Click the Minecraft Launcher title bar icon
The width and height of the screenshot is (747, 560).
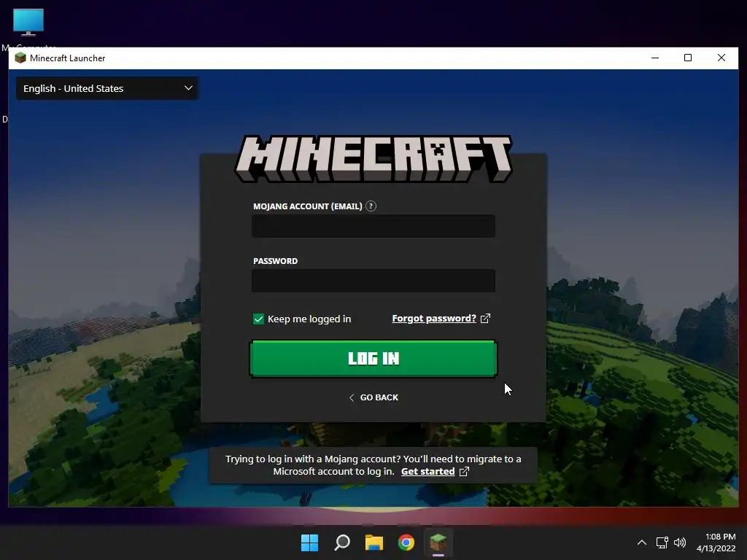pos(20,58)
